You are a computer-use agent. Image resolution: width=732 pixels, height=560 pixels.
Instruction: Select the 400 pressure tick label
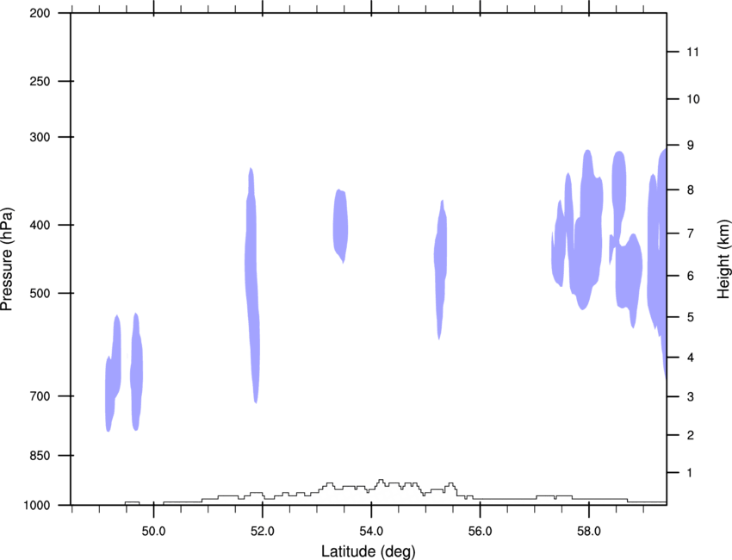pos(40,225)
